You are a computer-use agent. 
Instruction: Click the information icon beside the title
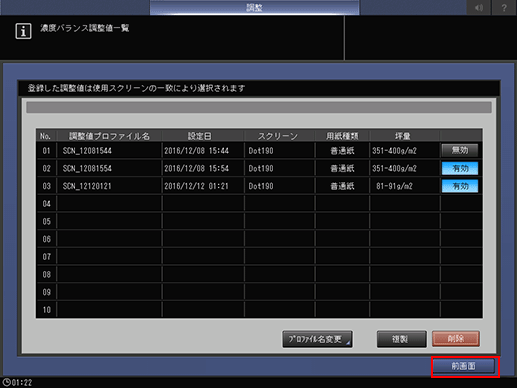point(23,31)
